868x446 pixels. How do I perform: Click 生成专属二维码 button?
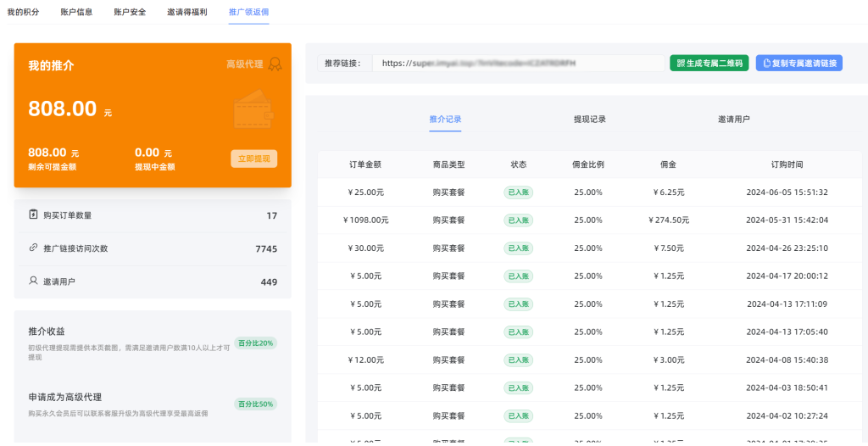709,63
